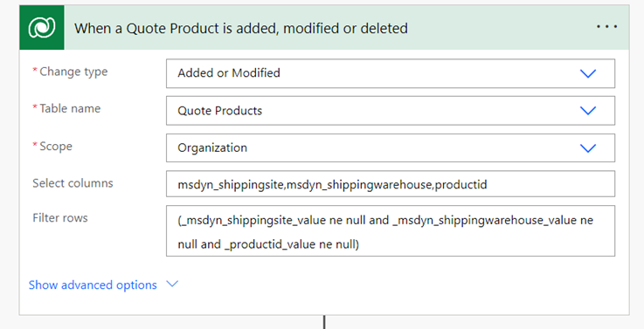Click the connector line below the trigger card

[324, 322]
